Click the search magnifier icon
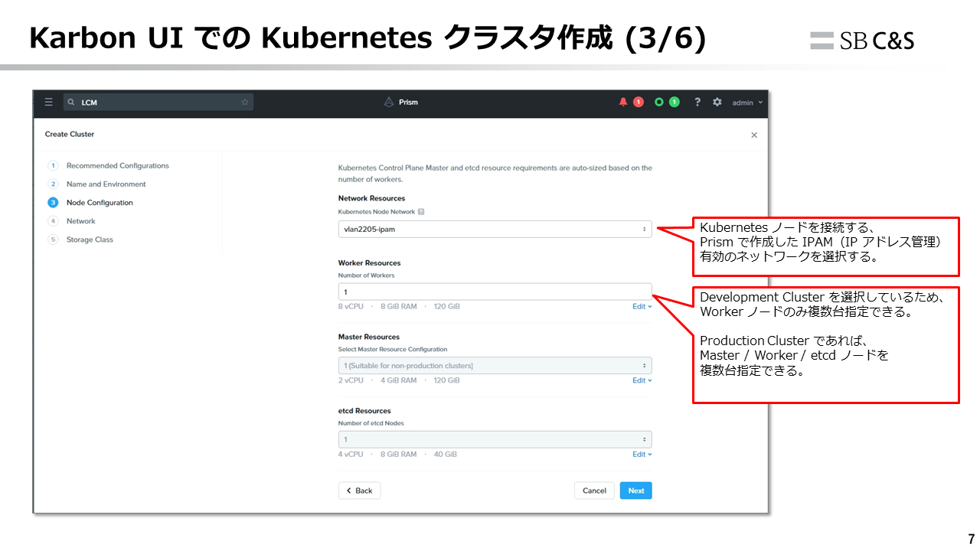The width and height of the screenshot is (980, 551). pos(71,102)
